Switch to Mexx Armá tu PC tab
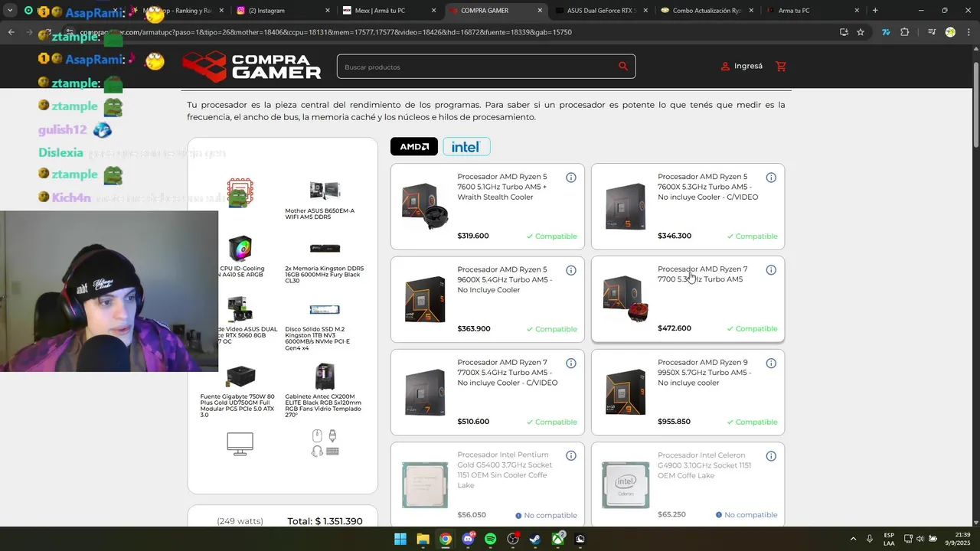This screenshot has height=551, width=980. 389,11
